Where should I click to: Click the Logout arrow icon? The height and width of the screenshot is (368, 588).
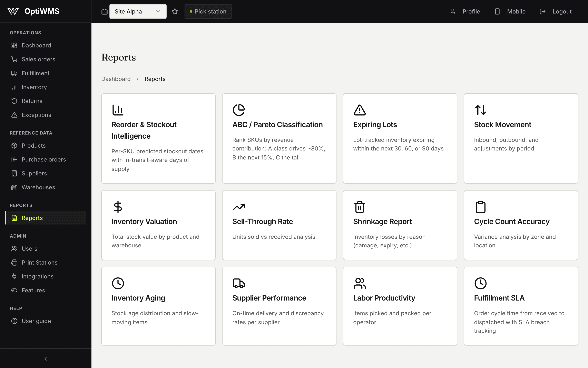click(542, 11)
